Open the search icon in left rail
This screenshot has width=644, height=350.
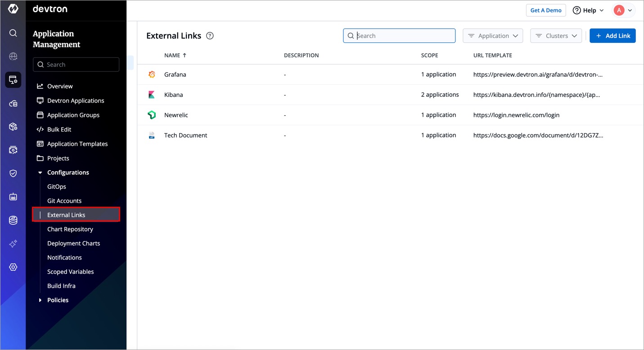pos(13,33)
